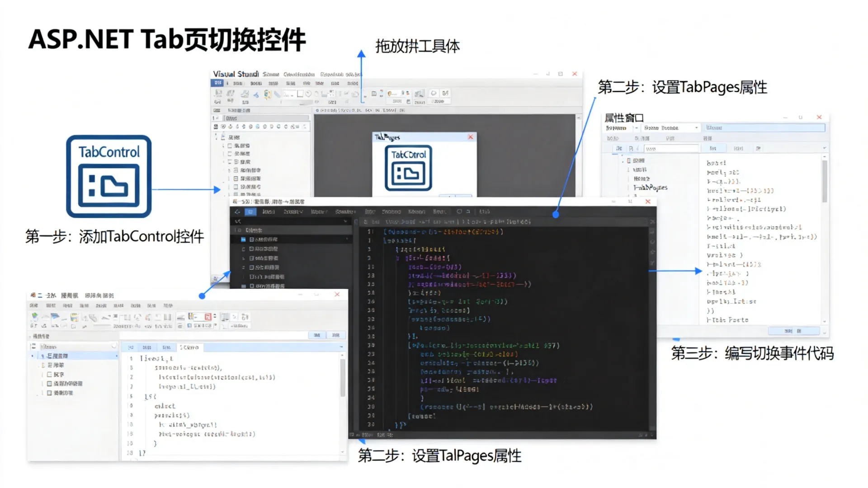The height and width of the screenshot is (488, 868).
Task: Click the right blue button above bottom-left tab bar
Action: click(336, 335)
